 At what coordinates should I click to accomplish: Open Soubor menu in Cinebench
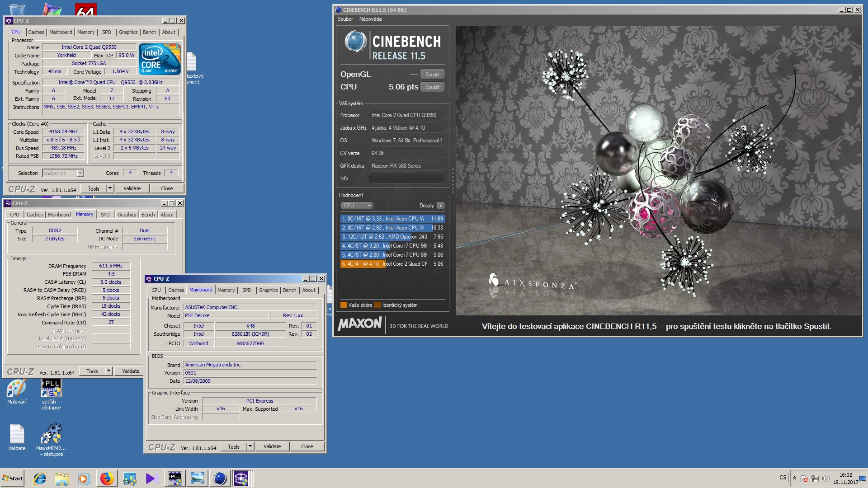[345, 19]
